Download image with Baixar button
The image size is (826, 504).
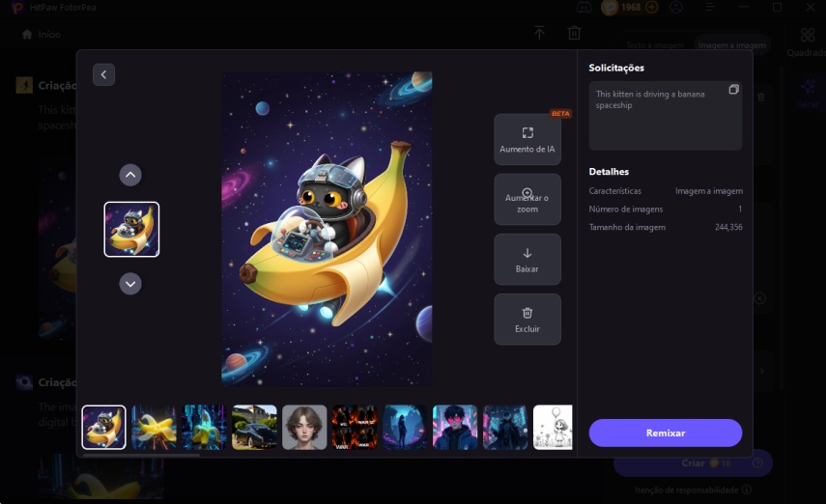[527, 260]
